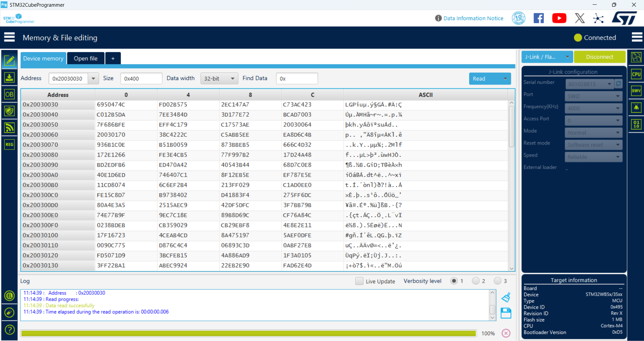Open the Erasing & Programming panel
The width and height of the screenshot is (644, 341).
tap(9, 77)
